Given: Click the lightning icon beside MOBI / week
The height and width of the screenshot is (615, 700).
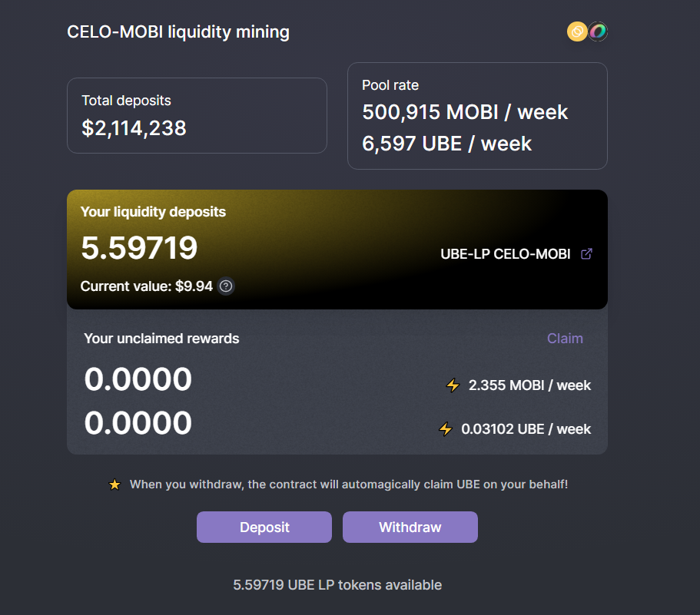Looking at the screenshot, I should tap(453, 385).
